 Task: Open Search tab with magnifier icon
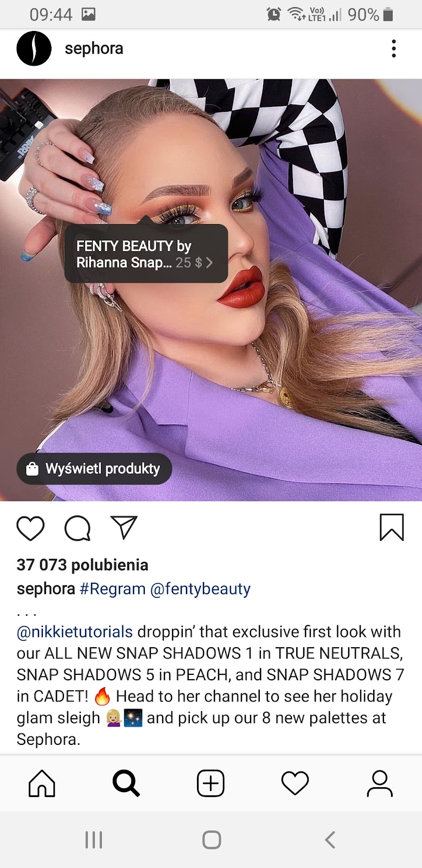click(x=126, y=784)
